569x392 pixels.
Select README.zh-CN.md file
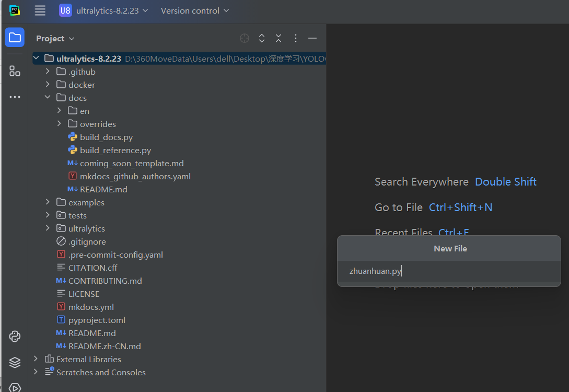click(x=104, y=346)
